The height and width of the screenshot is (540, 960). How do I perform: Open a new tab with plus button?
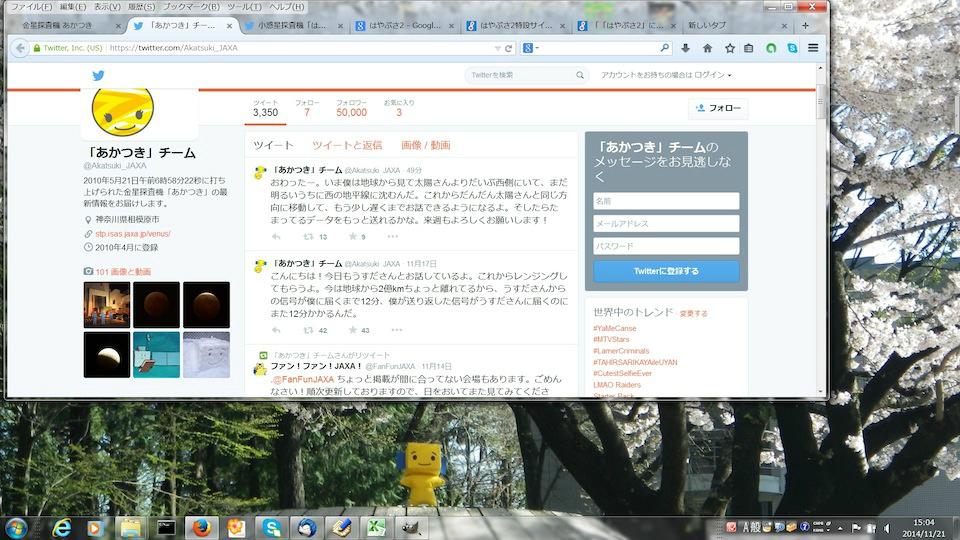[x=805, y=25]
